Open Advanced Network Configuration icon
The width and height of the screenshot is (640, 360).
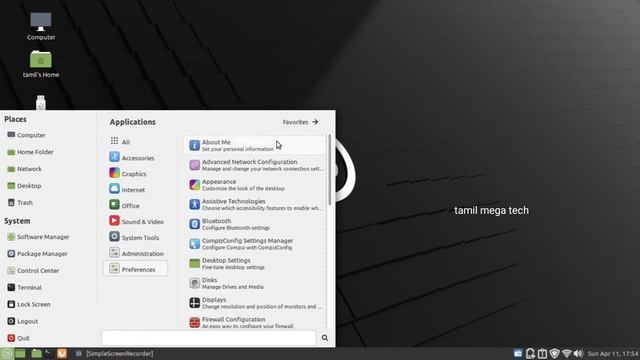pyautogui.click(x=195, y=165)
